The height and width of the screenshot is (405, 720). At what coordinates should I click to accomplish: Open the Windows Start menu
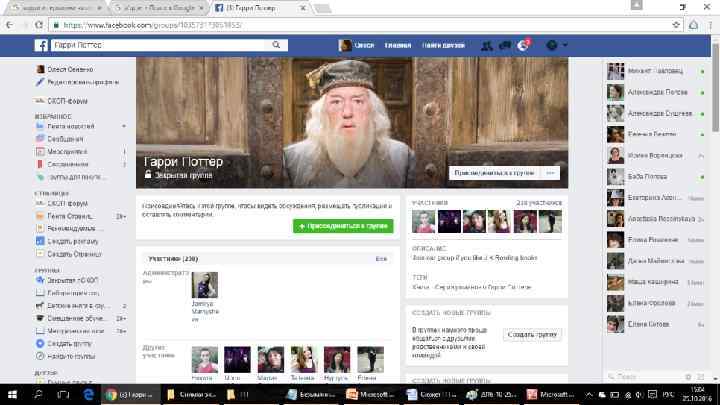(x=12, y=394)
